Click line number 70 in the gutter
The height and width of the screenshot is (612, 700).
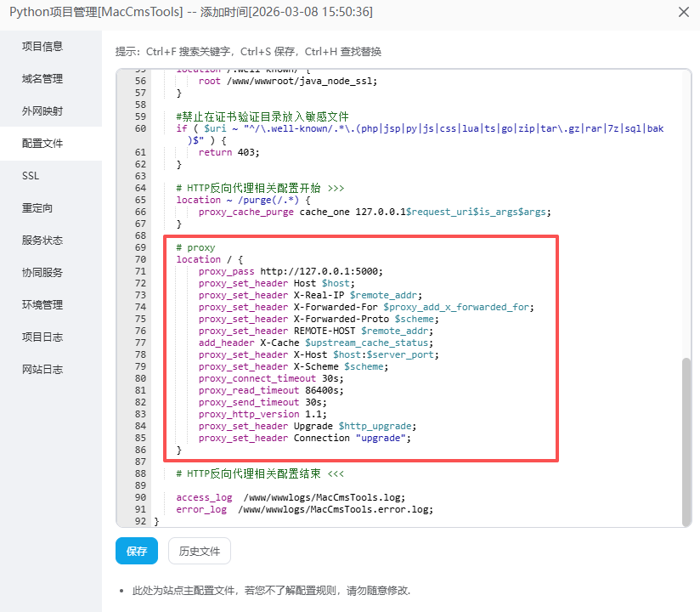coord(140,259)
